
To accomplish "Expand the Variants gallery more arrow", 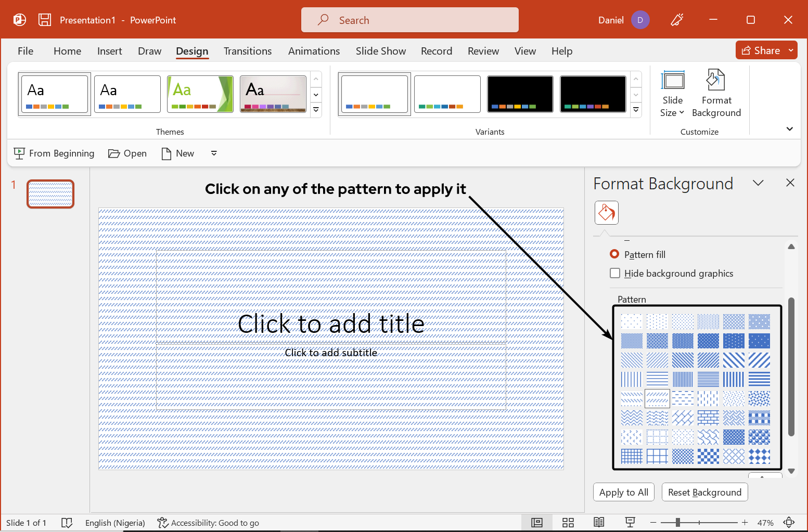I will point(636,110).
